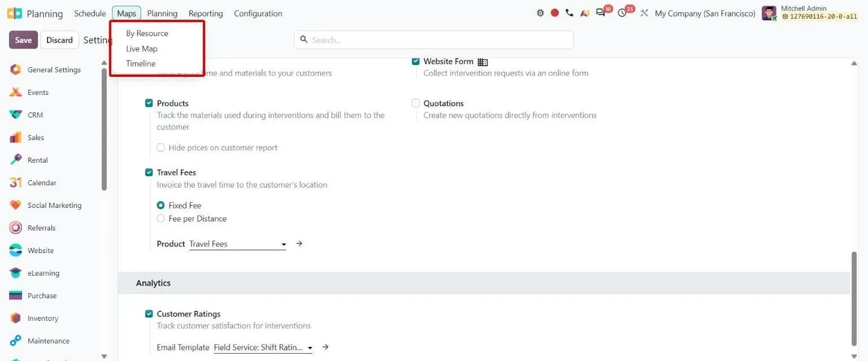Click the main page scrollbar thumb
This screenshot has width=868, height=361.
pos(854,299)
